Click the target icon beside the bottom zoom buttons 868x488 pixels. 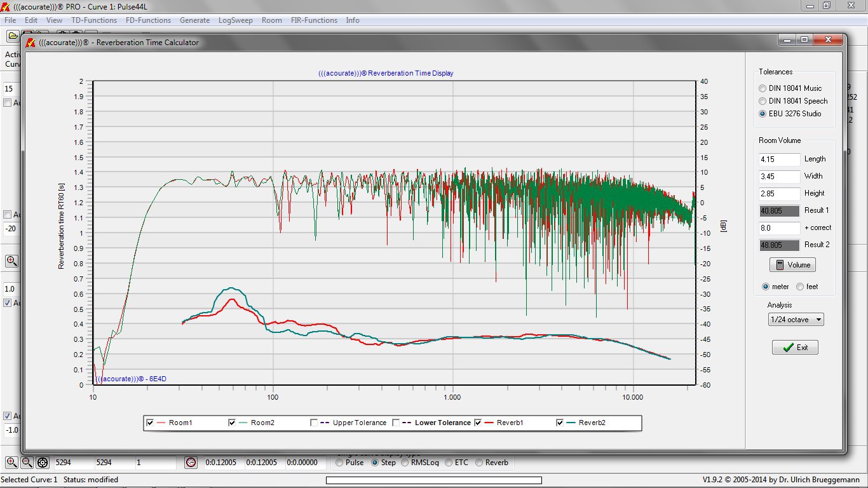click(43, 463)
